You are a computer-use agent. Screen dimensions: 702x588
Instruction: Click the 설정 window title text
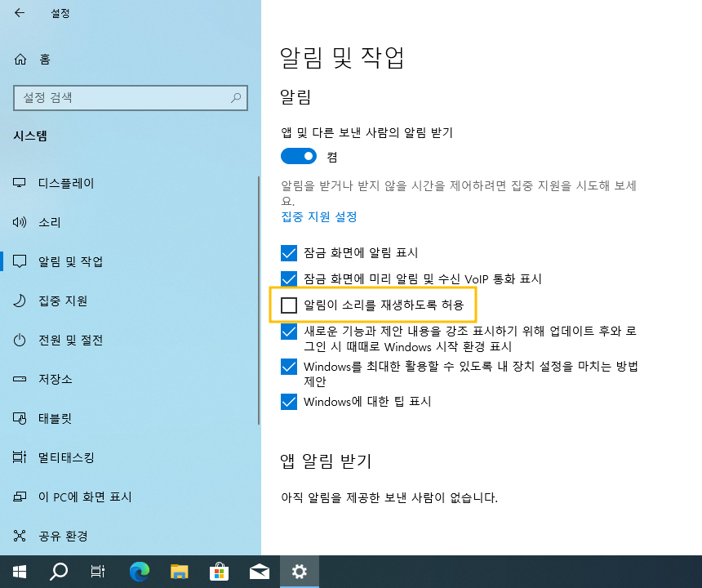(x=60, y=13)
